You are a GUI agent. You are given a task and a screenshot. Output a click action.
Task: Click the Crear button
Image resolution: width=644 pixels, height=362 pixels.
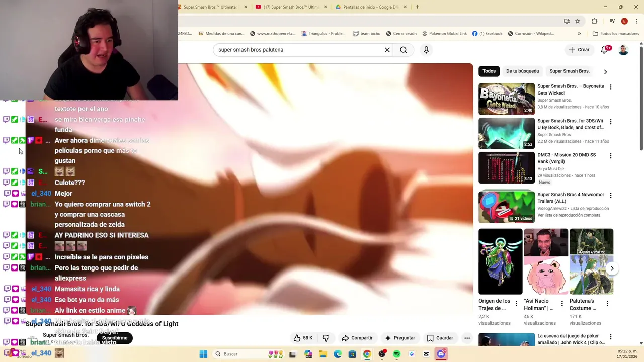pos(579,50)
